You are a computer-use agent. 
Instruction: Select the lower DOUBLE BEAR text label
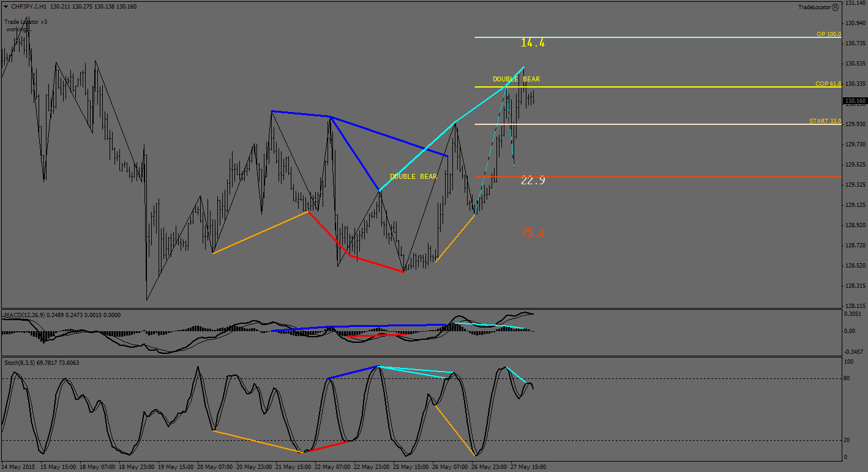pos(413,176)
